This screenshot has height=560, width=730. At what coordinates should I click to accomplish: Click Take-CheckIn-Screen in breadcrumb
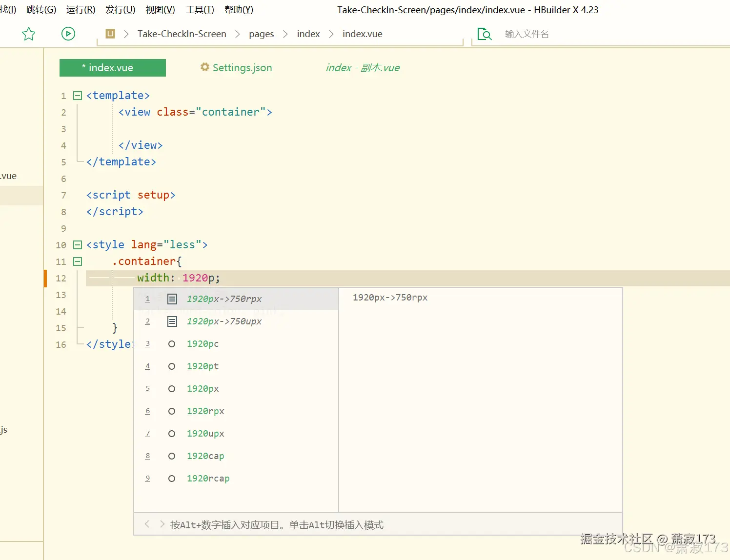pyautogui.click(x=182, y=34)
